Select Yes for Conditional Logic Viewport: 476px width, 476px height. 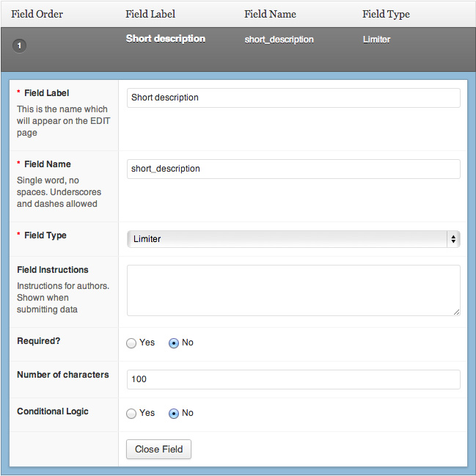[x=131, y=414]
